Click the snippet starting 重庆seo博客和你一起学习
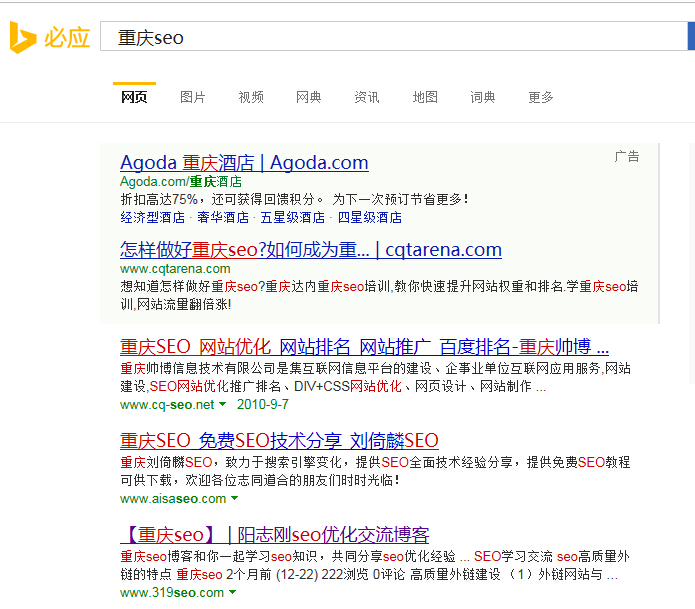695x609 pixels. pos(375,566)
